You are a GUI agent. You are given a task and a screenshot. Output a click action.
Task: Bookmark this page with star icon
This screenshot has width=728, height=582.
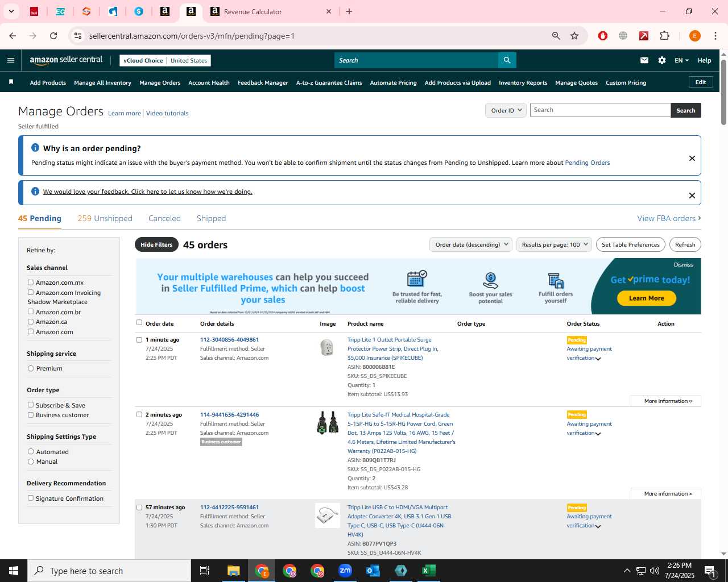[x=574, y=36]
